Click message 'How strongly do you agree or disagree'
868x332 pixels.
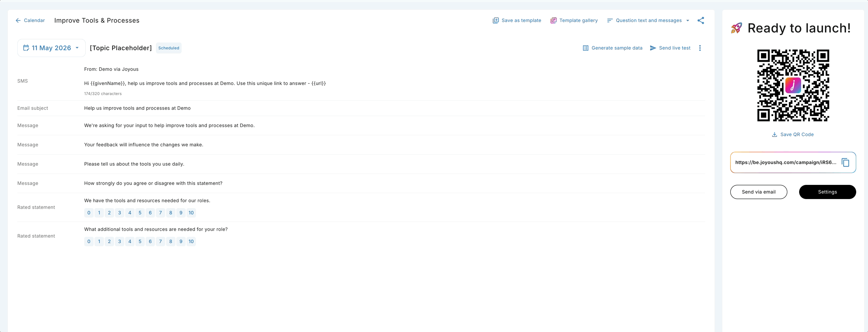[x=153, y=183]
